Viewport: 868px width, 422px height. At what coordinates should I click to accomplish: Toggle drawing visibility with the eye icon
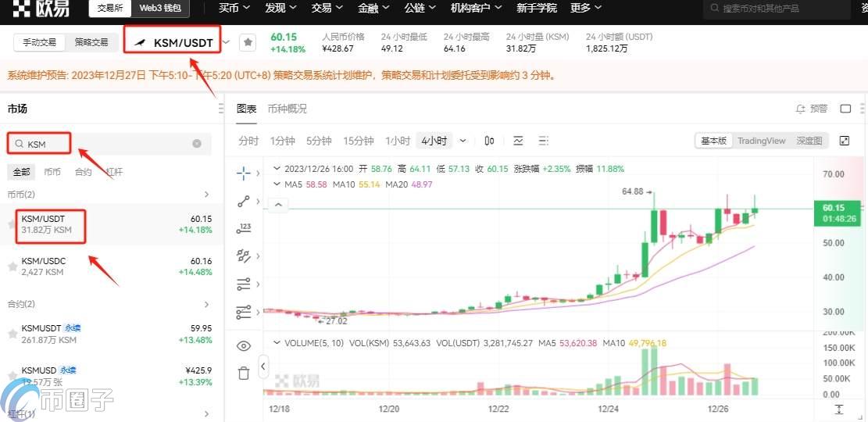pos(244,346)
